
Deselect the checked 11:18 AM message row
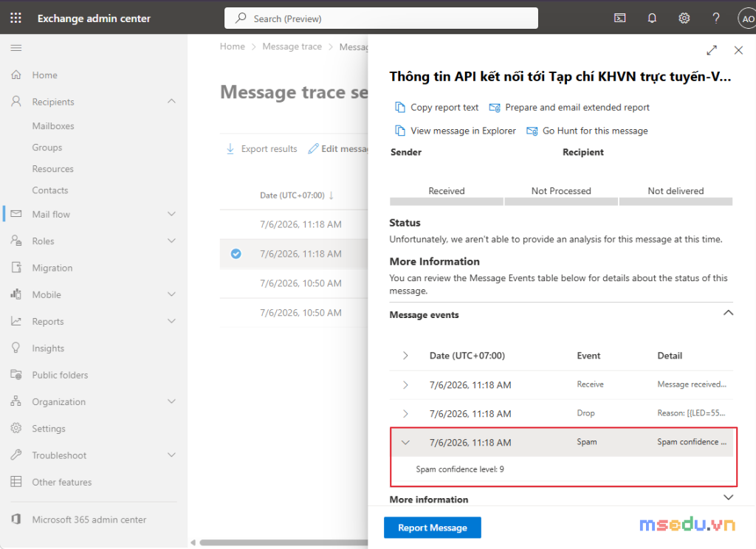(236, 254)
